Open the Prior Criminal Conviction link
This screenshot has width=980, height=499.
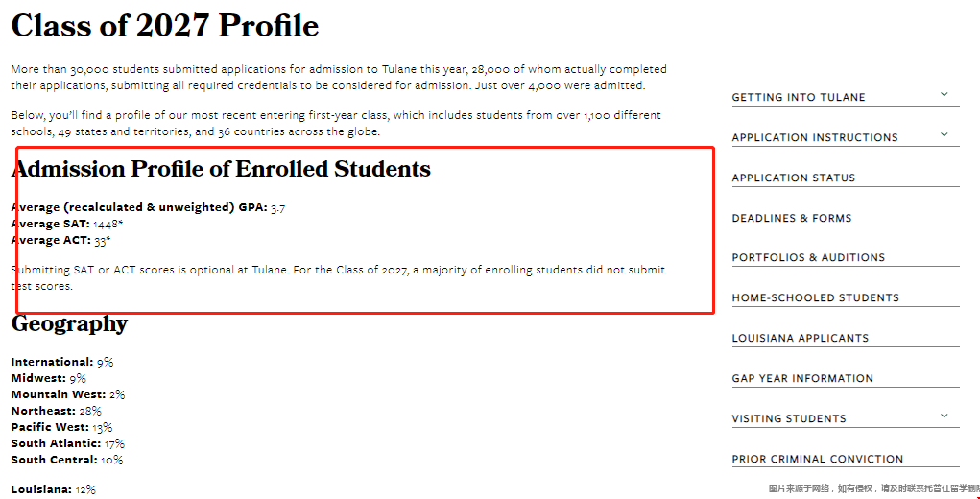click(818, 459)
